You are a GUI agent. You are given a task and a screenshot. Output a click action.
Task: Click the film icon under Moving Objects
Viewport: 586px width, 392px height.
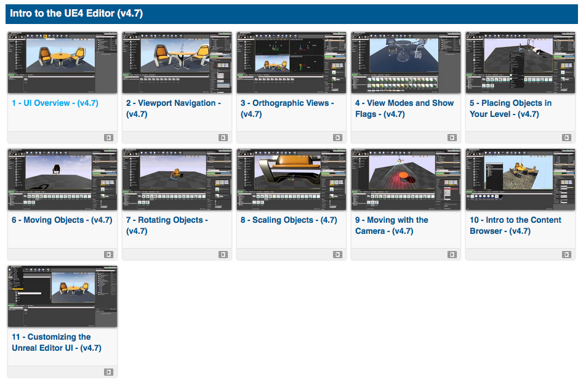108,255
